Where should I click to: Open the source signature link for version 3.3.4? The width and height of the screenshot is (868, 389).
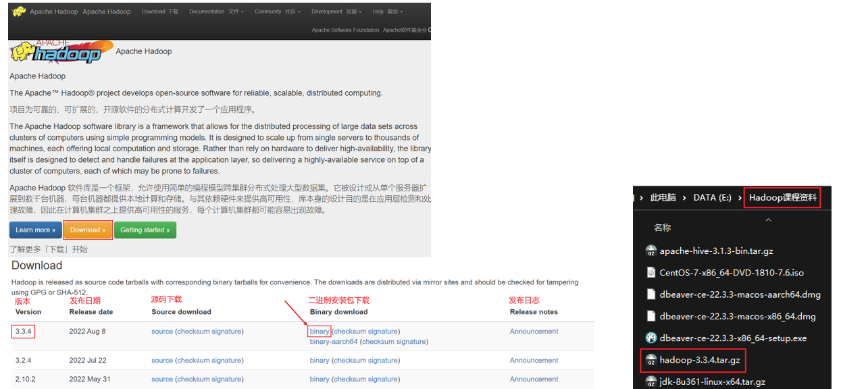pyautogui.click(x=226, y=332)
